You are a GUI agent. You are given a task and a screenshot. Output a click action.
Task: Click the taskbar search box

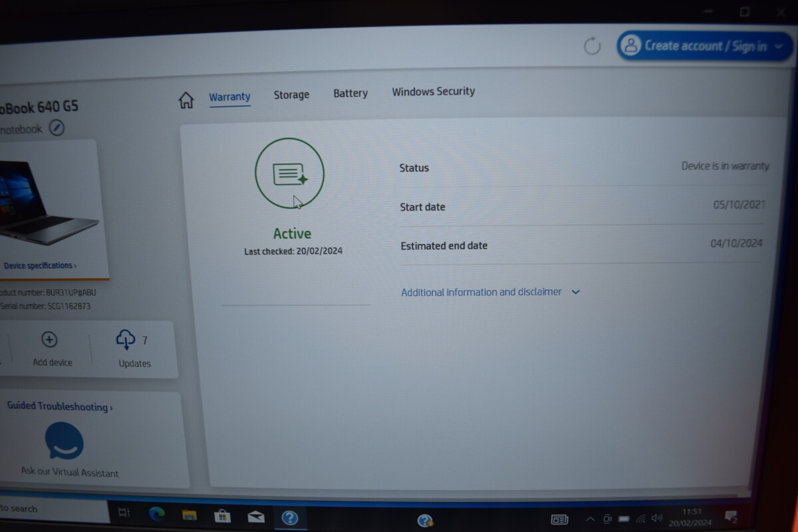pyautogui.click(x=53, y=509)
